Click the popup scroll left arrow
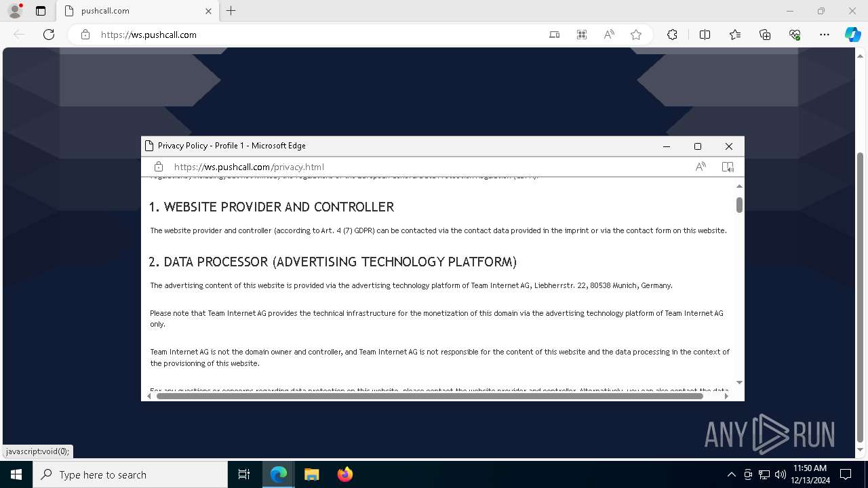This screenshot has width=868, height=488. pos(149,396)
